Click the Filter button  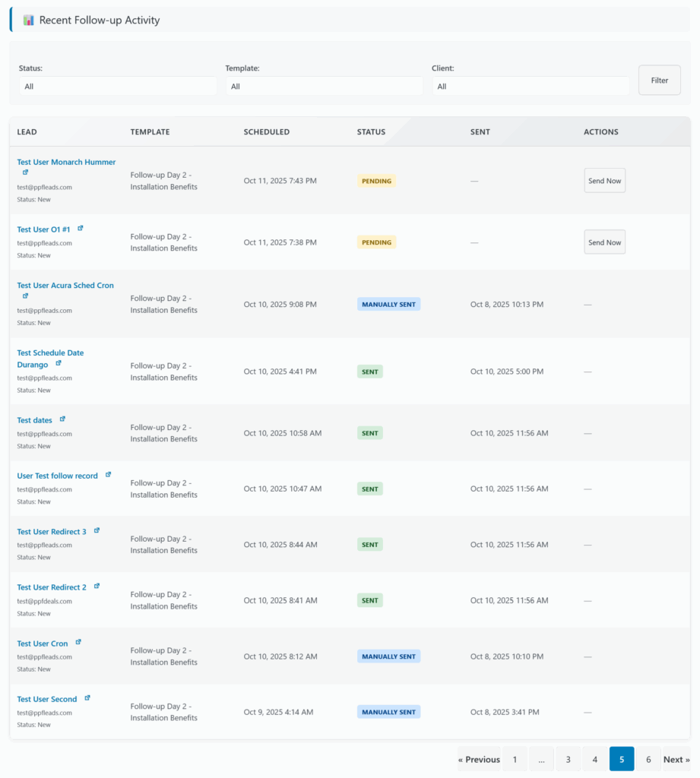659,81
